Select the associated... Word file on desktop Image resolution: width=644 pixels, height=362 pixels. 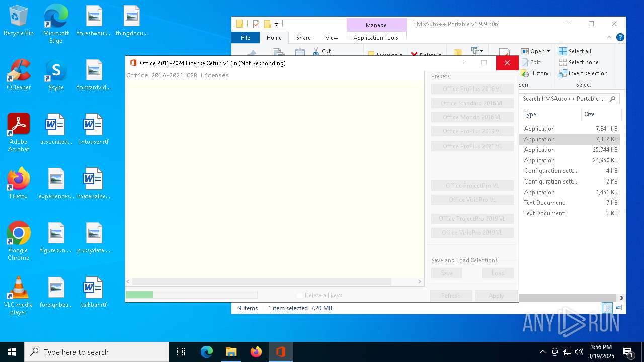(56, 130)
